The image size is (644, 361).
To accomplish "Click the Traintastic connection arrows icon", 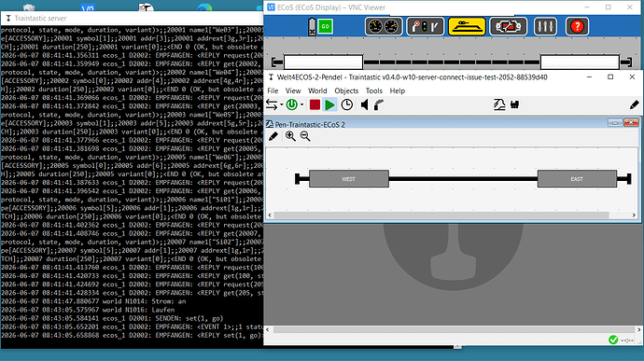I will pos(272,104).
